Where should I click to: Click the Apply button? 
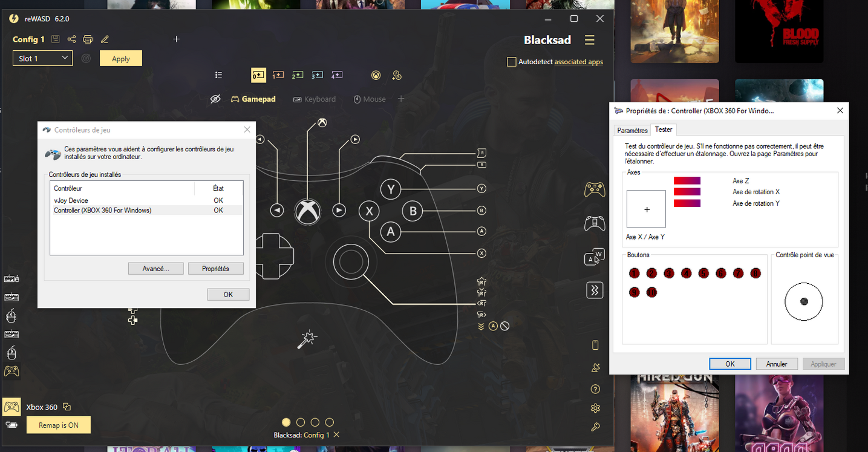(x=121, y=59)
